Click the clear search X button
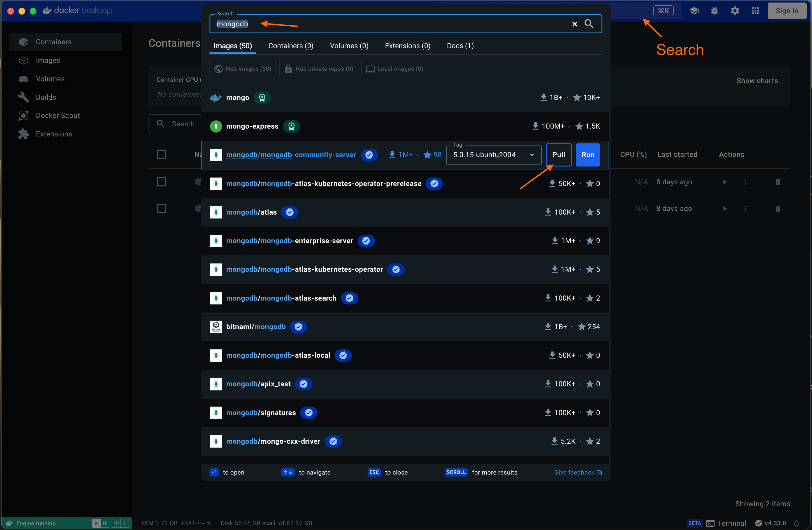The width and height of the screenshot is (812, 530). [x=574, y=24]
